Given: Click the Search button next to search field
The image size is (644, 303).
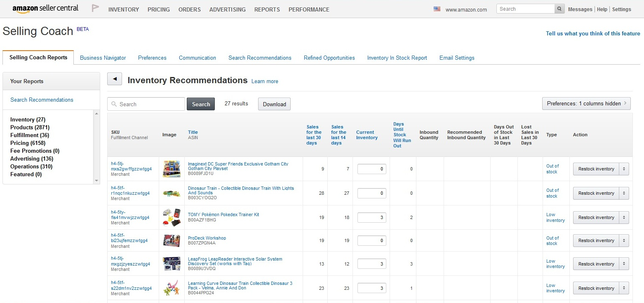Looking at the screenshot, I should (x=200, y=104).
